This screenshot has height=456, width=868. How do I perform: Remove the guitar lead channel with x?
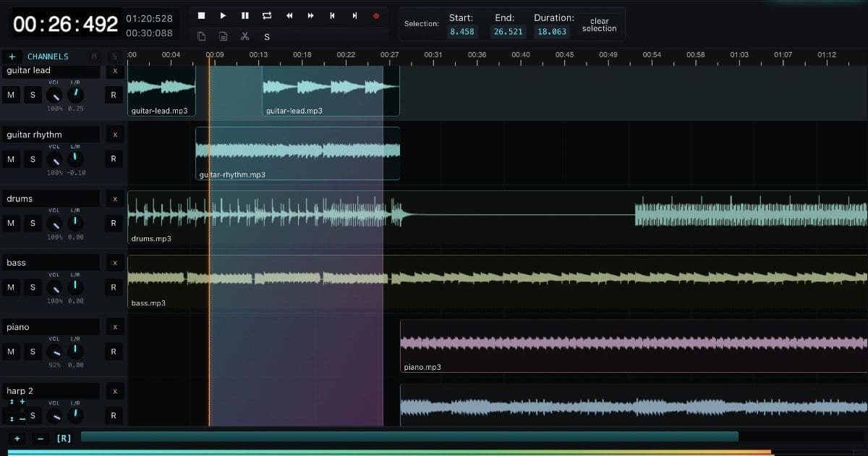click(114, 71)
